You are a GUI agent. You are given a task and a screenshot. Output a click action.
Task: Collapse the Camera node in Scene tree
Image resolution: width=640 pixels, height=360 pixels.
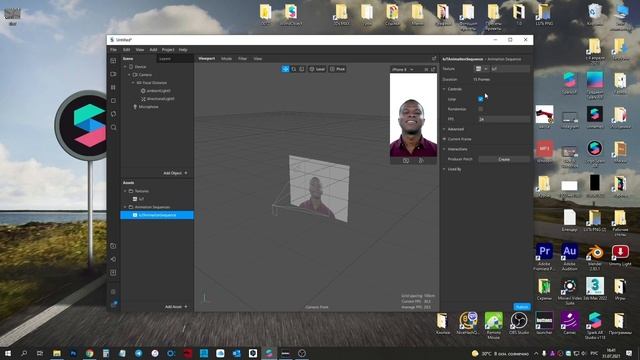(x=129, y=75)
